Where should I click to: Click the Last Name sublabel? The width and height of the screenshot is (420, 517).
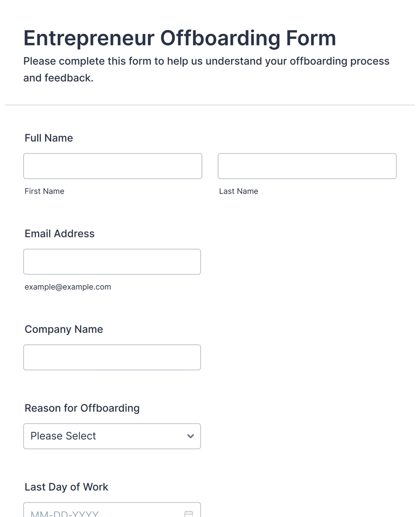point(239,191)
